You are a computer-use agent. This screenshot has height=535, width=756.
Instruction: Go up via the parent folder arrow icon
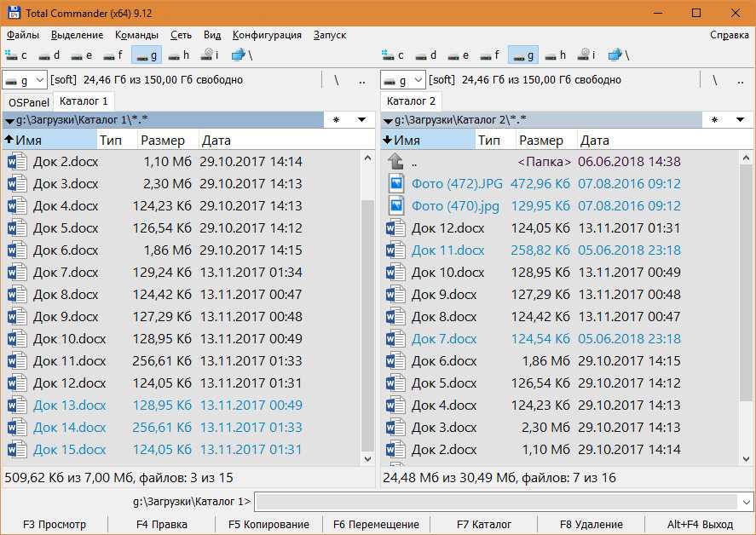point(395,162)
